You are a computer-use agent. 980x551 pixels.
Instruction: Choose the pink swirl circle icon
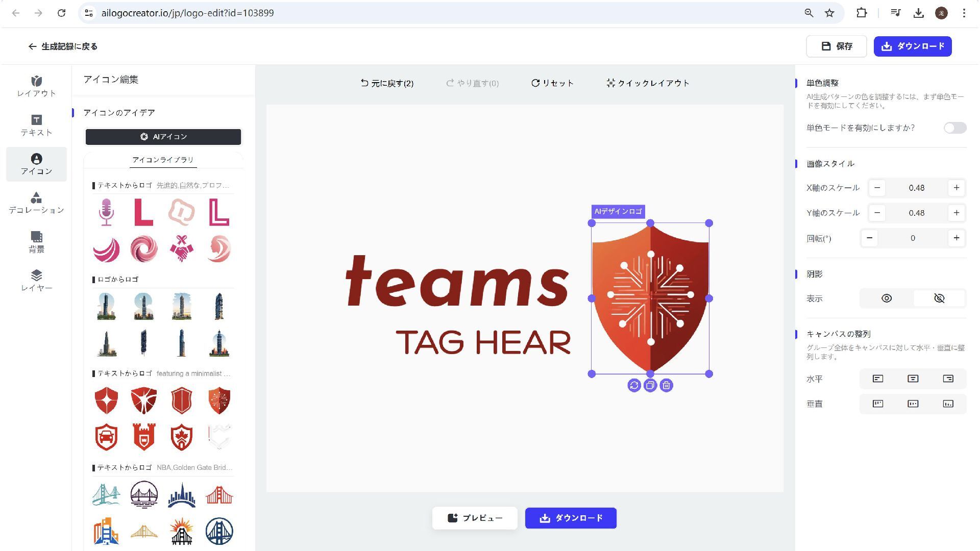144,248
